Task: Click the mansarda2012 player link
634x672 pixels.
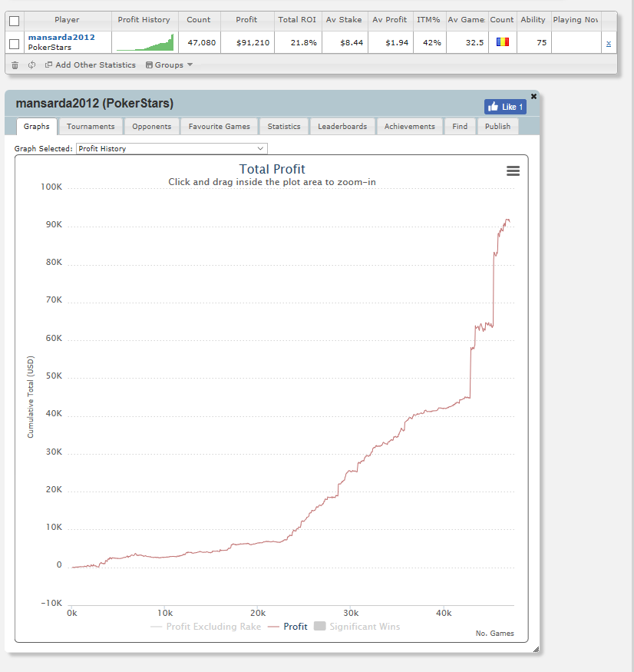Action: tap(61, 38)
